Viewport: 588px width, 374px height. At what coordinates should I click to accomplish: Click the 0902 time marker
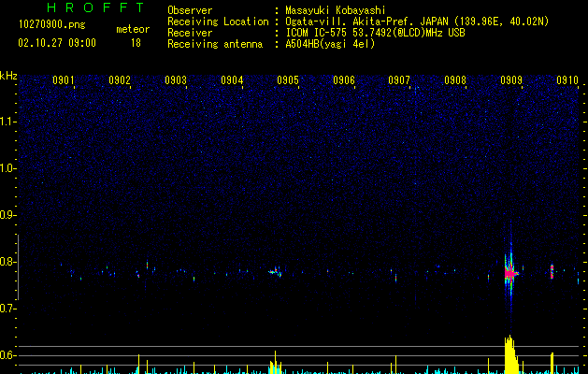[120, 80]
